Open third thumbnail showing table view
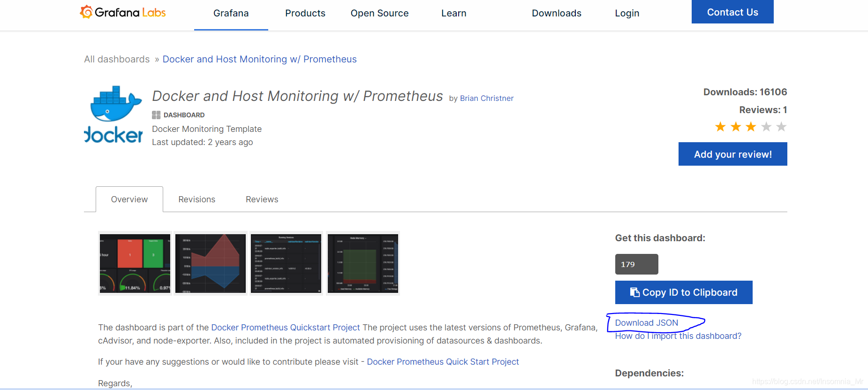 286,263
